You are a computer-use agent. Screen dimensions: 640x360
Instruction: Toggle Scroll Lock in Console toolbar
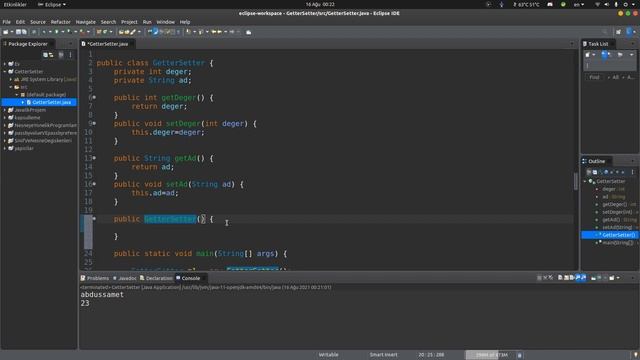click(566, 278)
